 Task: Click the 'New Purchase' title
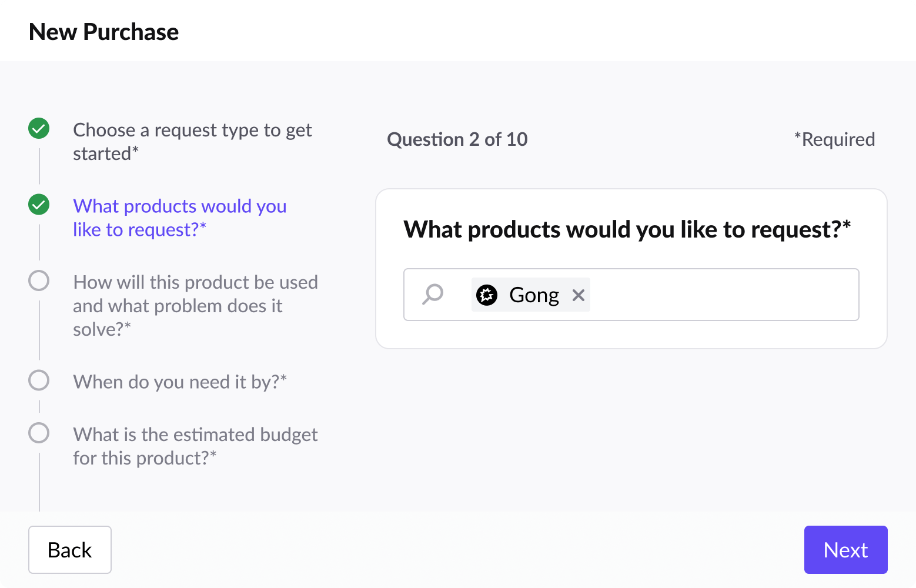pos(103,32)
